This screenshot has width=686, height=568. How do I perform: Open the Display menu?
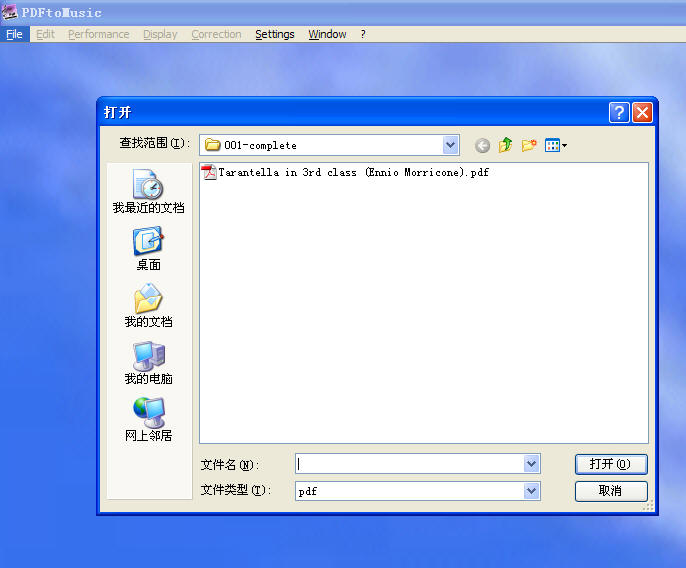160,34
